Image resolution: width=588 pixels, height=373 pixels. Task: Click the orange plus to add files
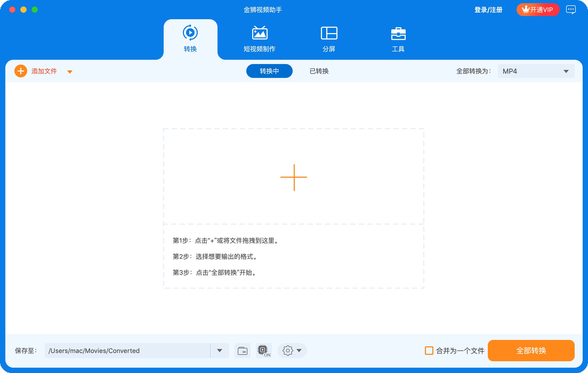click(x=20, y=71)
